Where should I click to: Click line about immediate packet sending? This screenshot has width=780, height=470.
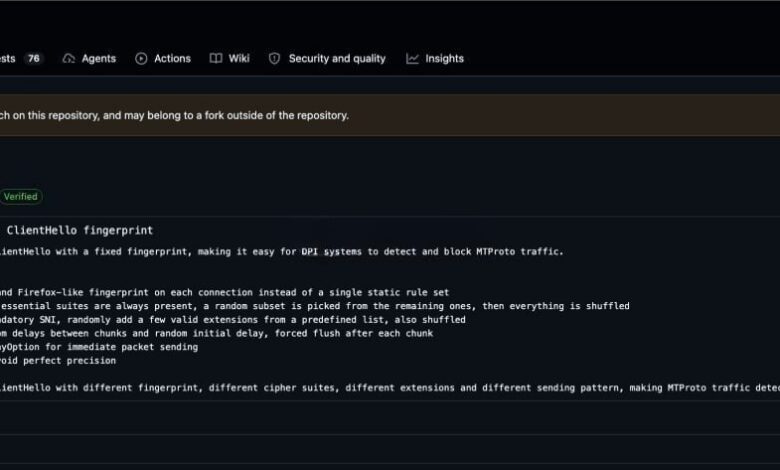[x=99, y=347]
